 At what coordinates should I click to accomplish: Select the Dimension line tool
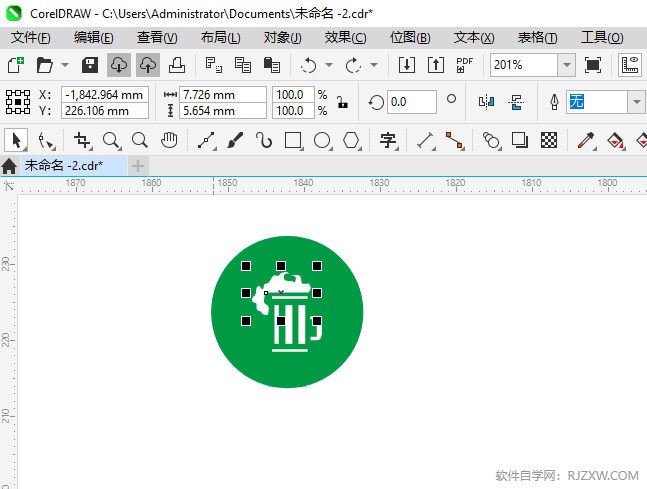tap(425, 140)
